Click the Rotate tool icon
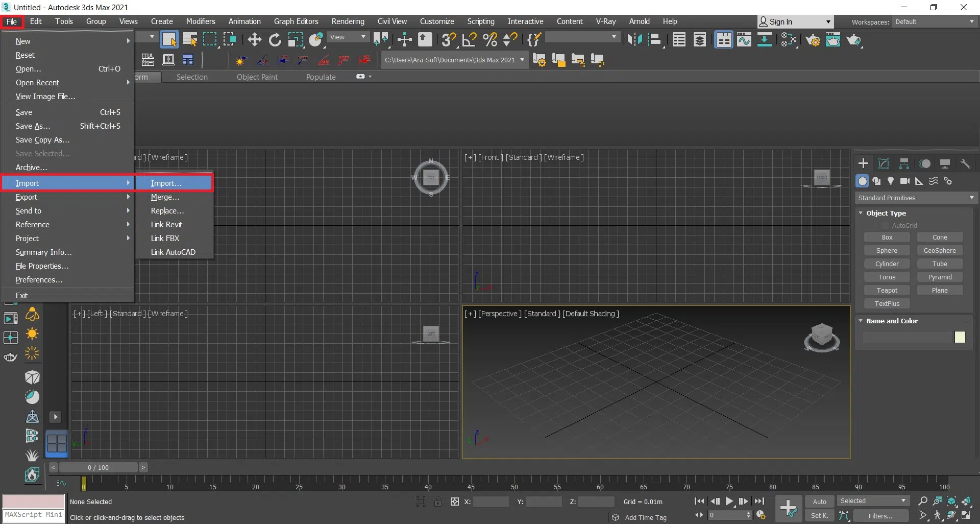980x524 pixels. (275, 40)
